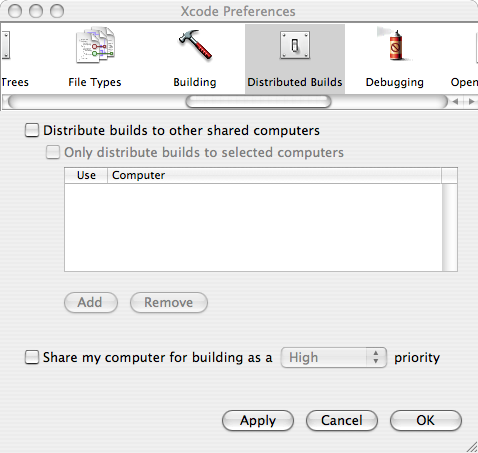Click the toolbar scroll left arrow
Image resolution: width=478 pixels, height=453 pixels.
(455, 102)
